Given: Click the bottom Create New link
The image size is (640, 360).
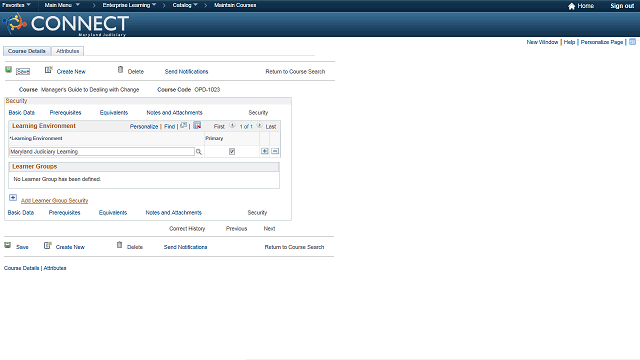Looking at the screenshot, I should [x=70, y=247].
